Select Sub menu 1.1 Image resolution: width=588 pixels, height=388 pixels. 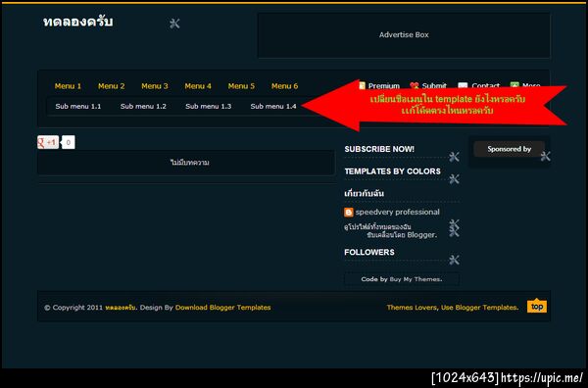click(x=78, y=106)
